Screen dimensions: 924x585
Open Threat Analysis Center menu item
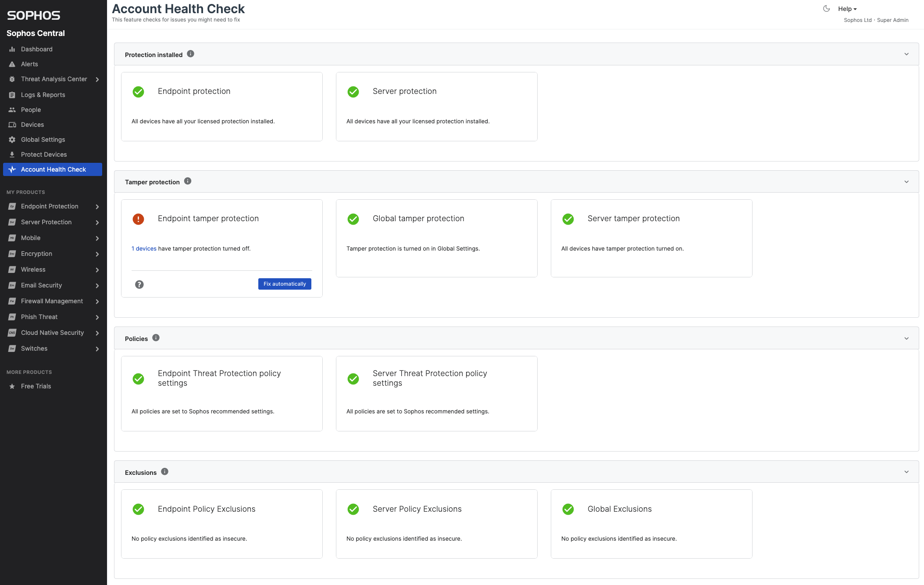click(x=54, y=79)
